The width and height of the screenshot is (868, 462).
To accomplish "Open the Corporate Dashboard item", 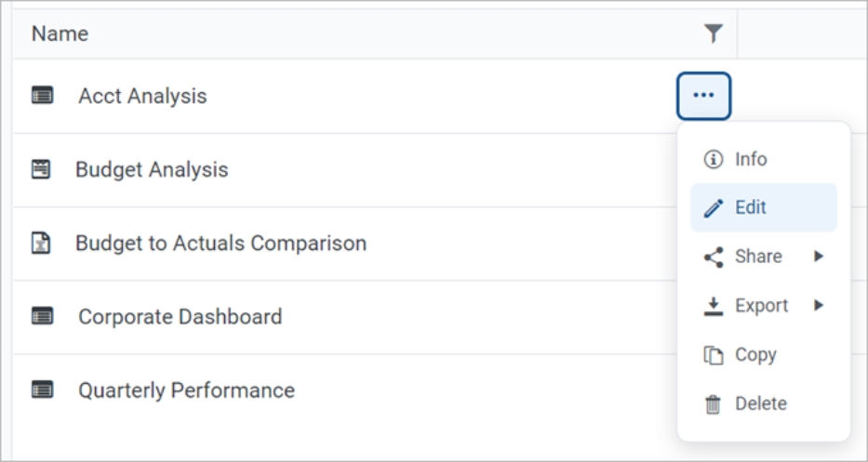I will click(180, 317).
